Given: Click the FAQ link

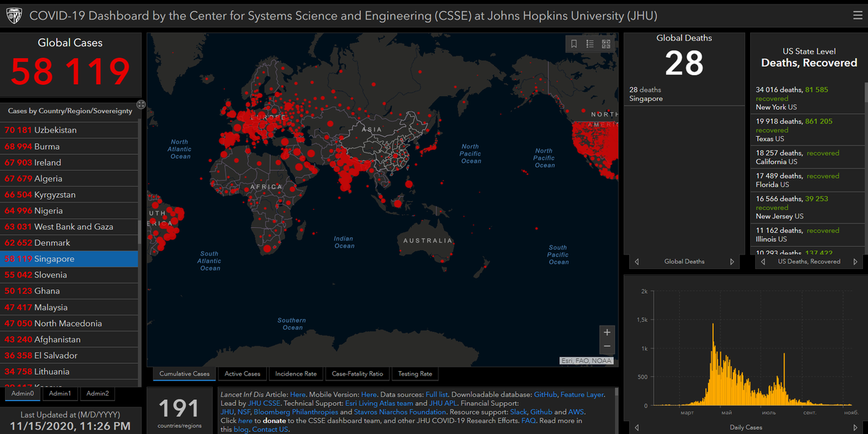Looking at the screenshot, I should click(529, 420).
